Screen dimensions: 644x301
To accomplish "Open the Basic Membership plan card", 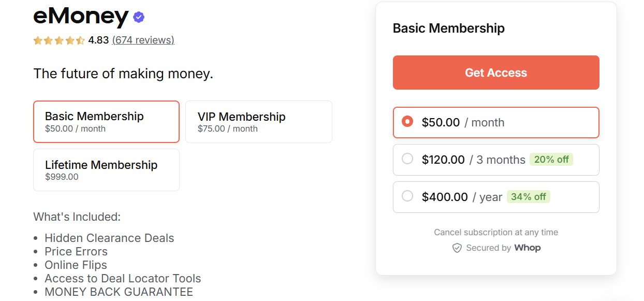I will (x=106, y=121).
